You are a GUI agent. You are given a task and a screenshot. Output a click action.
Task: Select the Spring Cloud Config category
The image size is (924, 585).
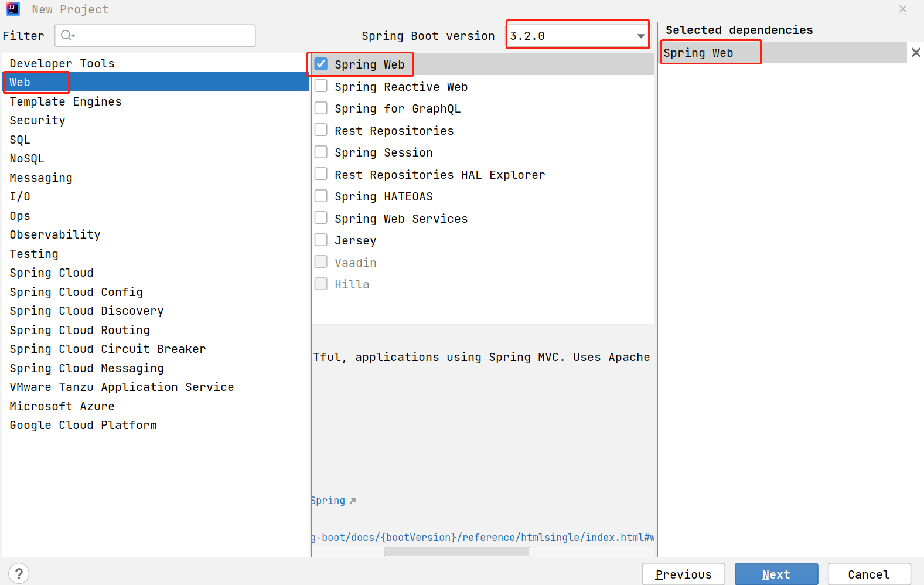pos(155,292)
